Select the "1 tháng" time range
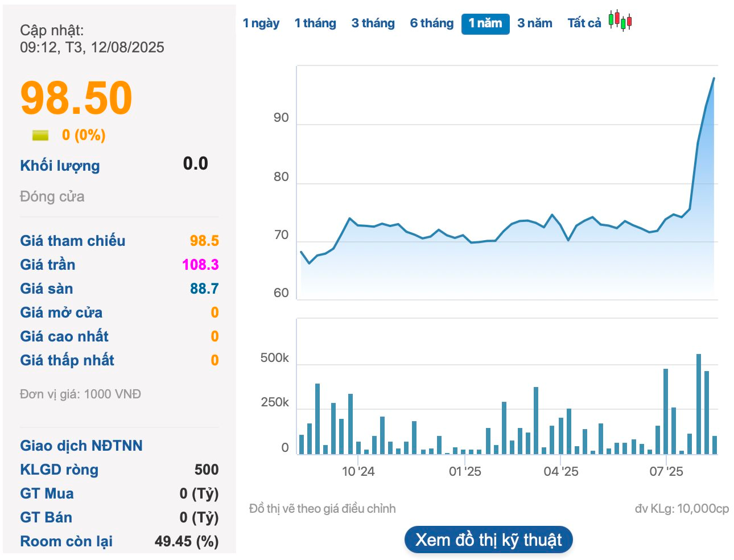Screen dimensions: 734x560 click(316, 23)
